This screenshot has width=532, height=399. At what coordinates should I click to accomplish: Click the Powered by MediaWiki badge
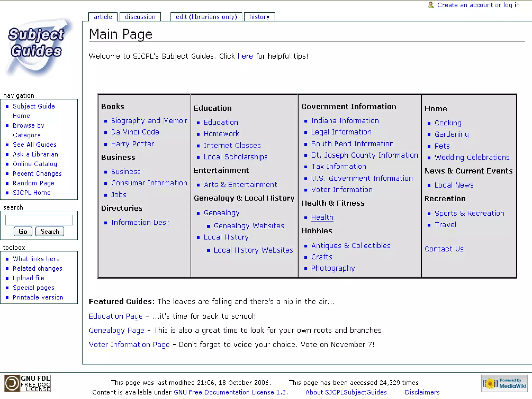[504, 383]
